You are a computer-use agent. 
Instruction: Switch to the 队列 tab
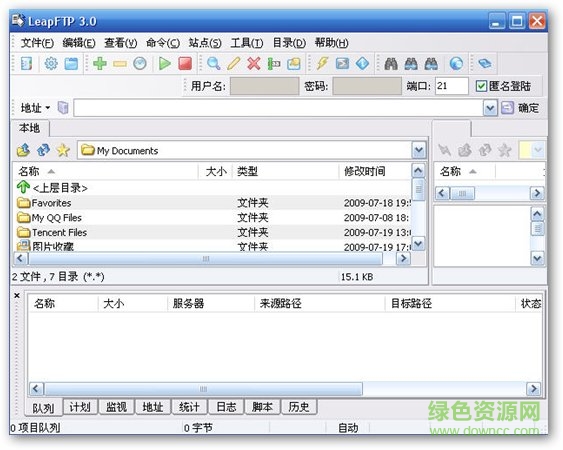click(x=43, y=408)
